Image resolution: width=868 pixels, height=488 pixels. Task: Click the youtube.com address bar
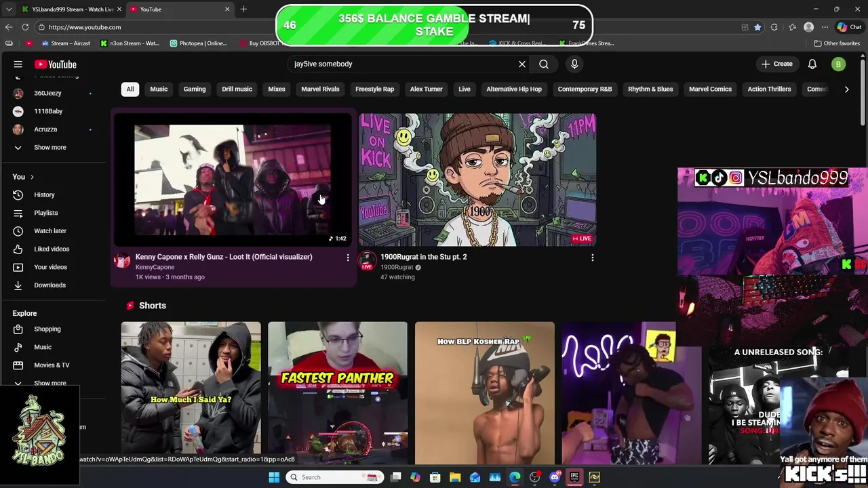tap(156, 27)
